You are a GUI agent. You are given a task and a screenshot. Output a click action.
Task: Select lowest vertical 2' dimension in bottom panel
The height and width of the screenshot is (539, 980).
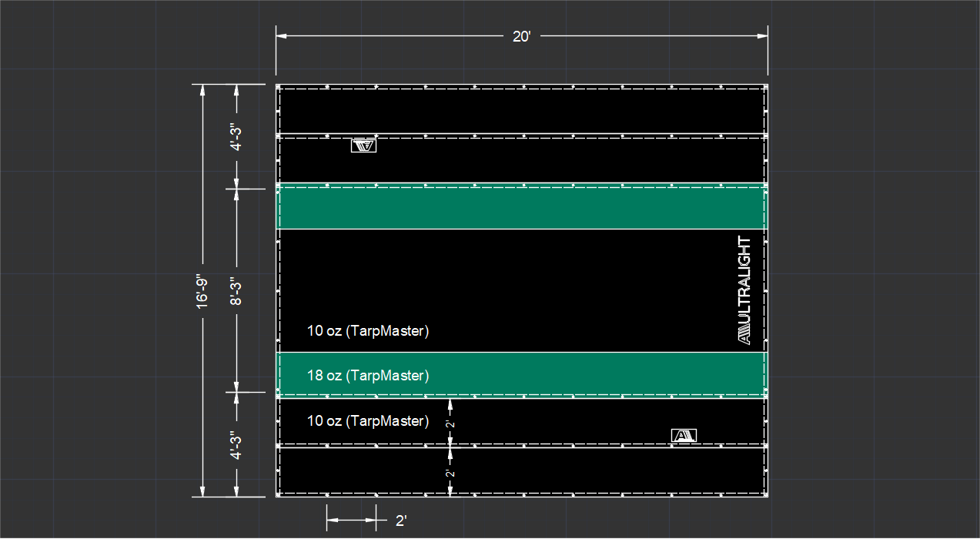click(x=451, y=472)
